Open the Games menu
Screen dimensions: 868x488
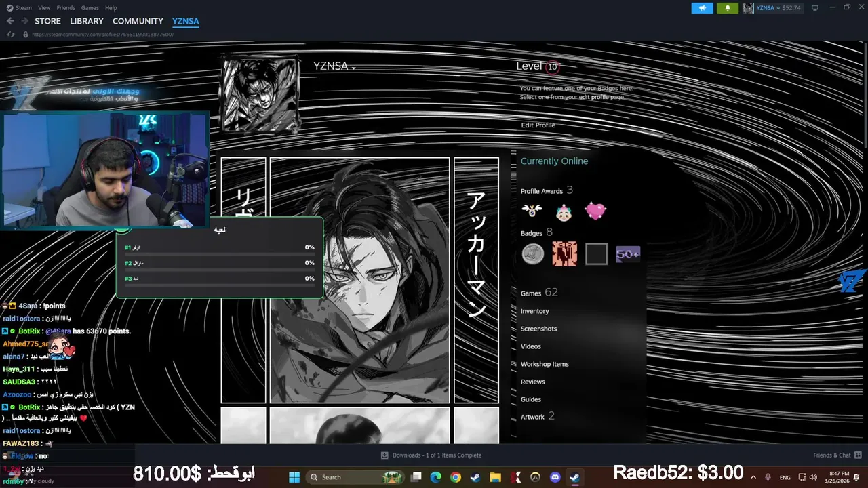tap(90, 8)
